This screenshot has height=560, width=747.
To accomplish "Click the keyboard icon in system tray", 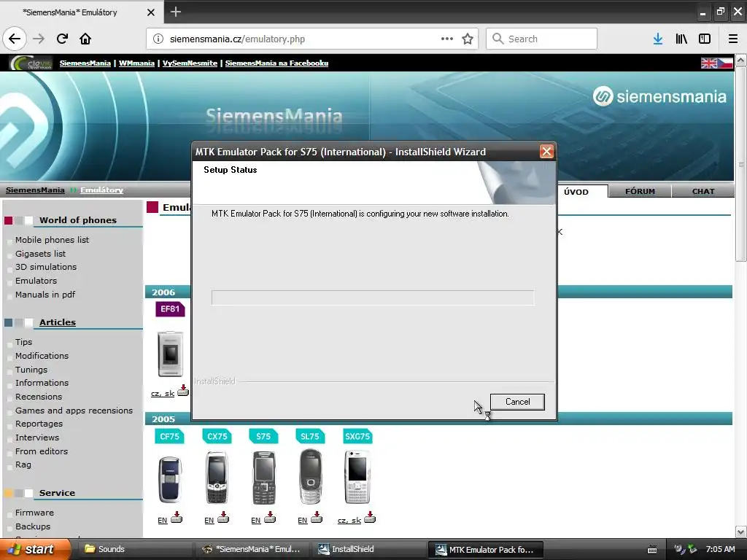I will pos(652,550).
